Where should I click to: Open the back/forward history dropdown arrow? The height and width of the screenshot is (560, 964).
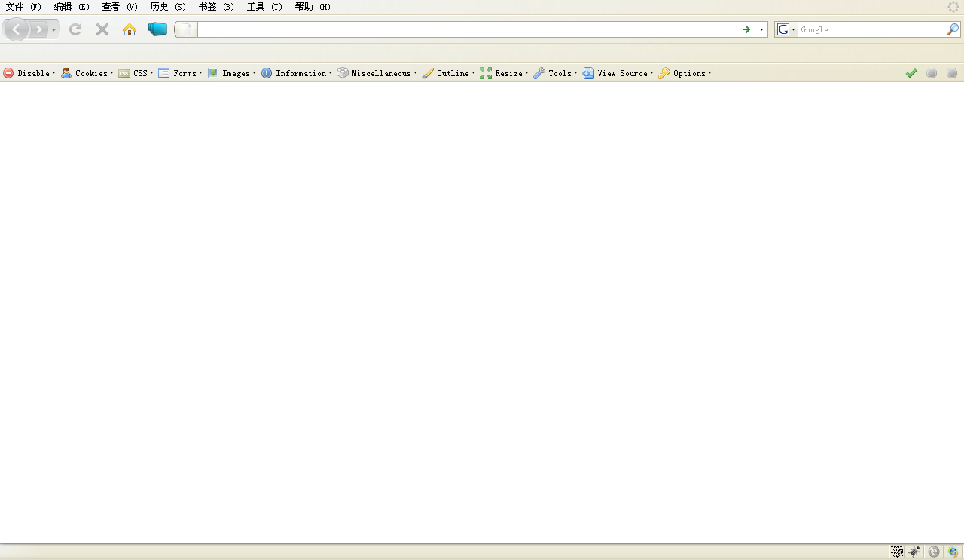coord(53,29)
